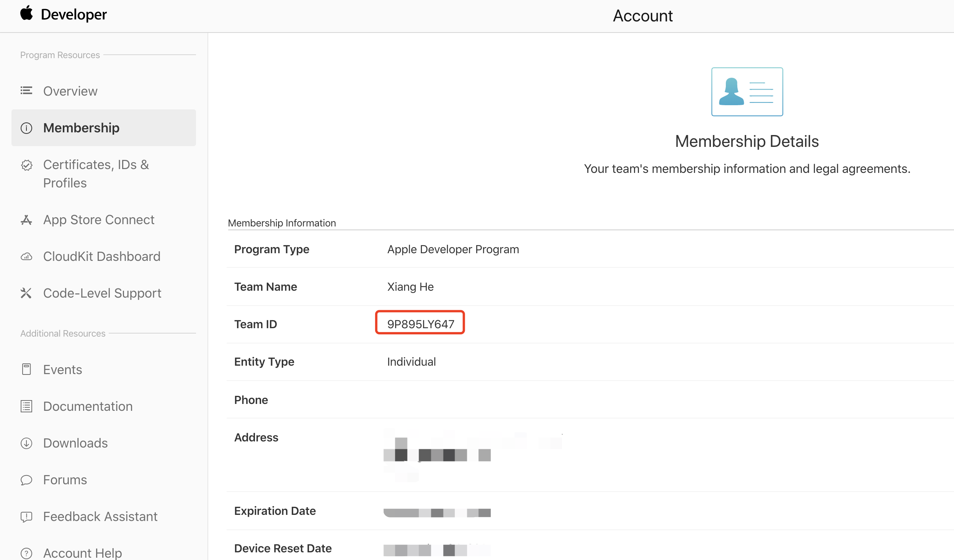Click the Membership Details ID card image

click(747, 92)
